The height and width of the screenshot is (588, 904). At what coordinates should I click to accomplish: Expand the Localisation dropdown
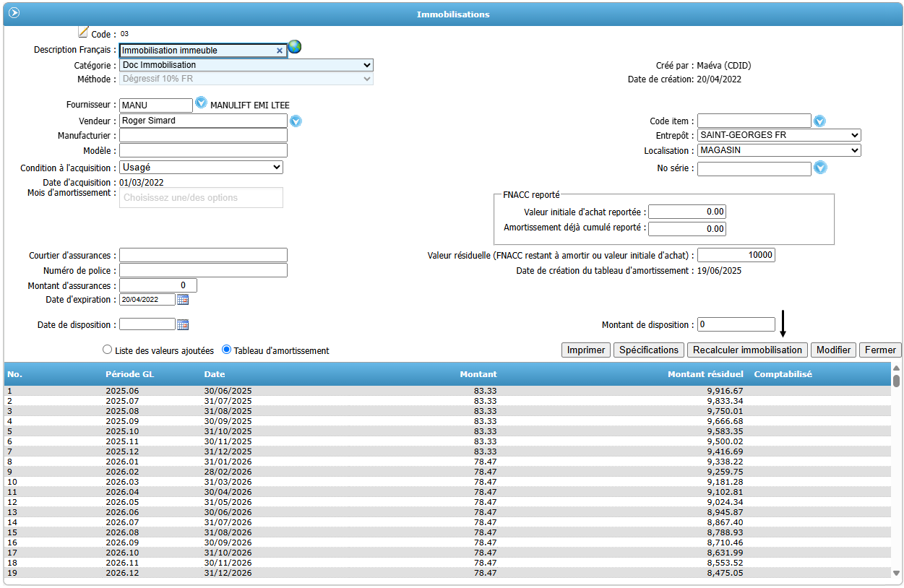[779, 150]
